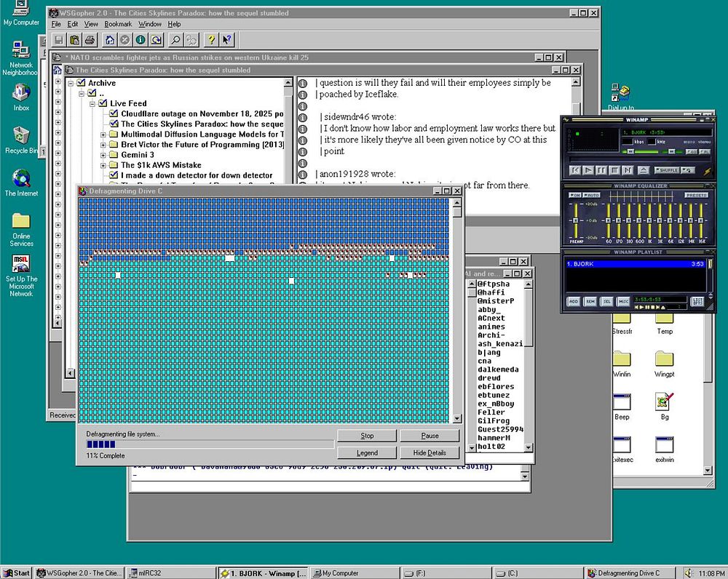Click the magnifying glass Find toolbar icon
Viewport: 728px width, 579px height.
pos(175,40)
